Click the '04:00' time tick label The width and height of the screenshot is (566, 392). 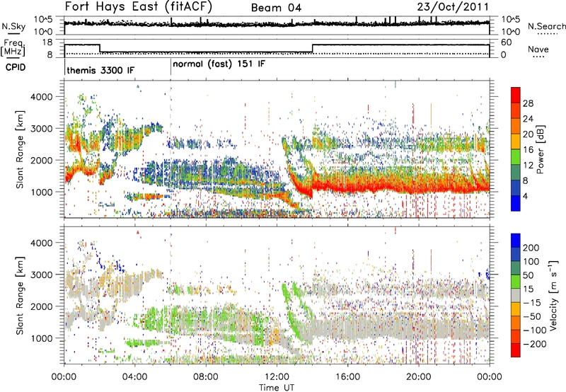pyautogui.click(x=134, y=377)
